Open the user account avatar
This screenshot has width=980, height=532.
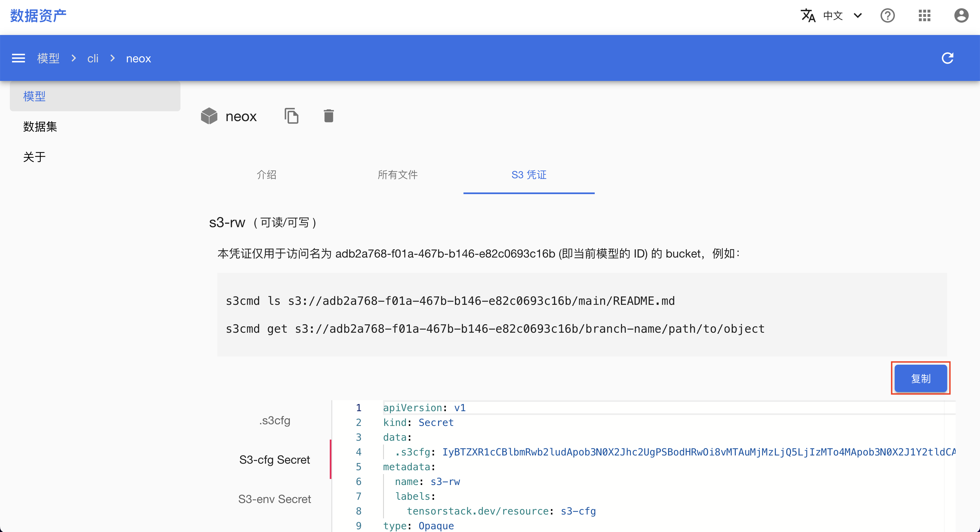(x=961, y=16)
